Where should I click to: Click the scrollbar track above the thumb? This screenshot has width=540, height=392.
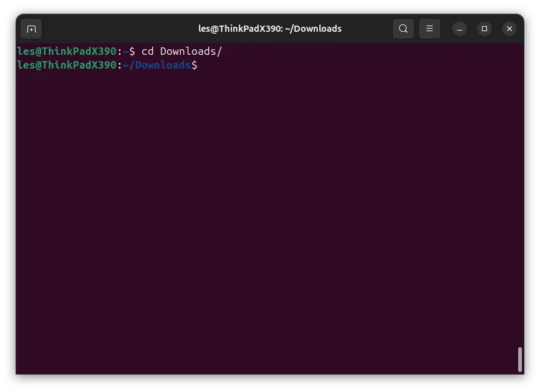coord(519,193)
